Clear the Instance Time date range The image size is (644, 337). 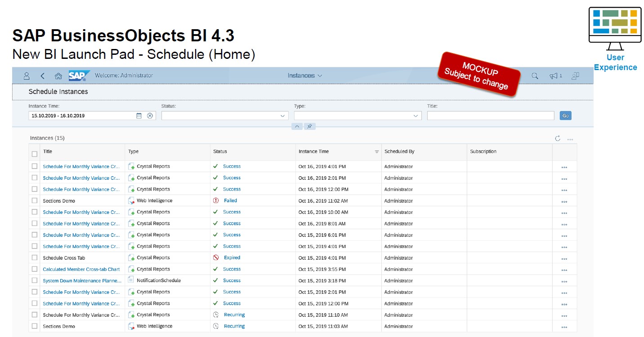point(150,115)
